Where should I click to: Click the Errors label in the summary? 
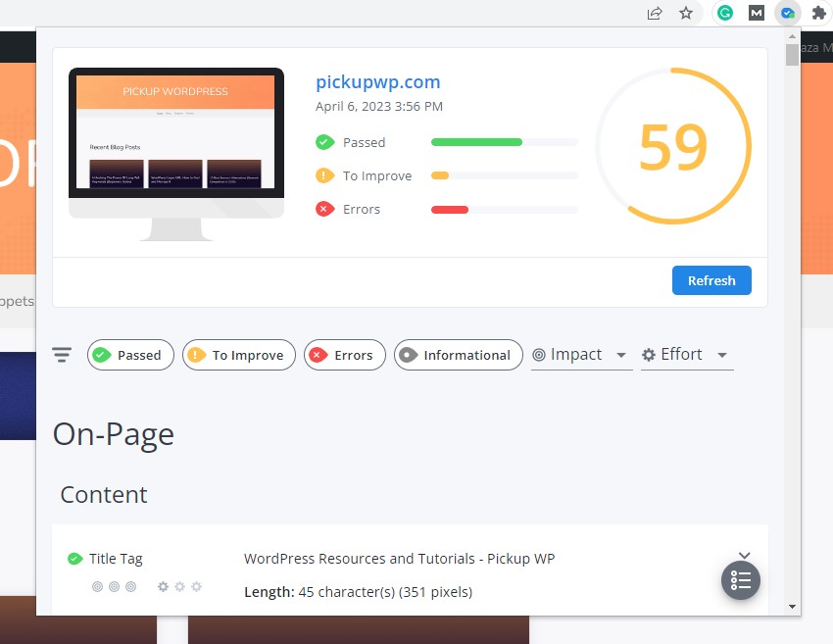coord(362,210)
